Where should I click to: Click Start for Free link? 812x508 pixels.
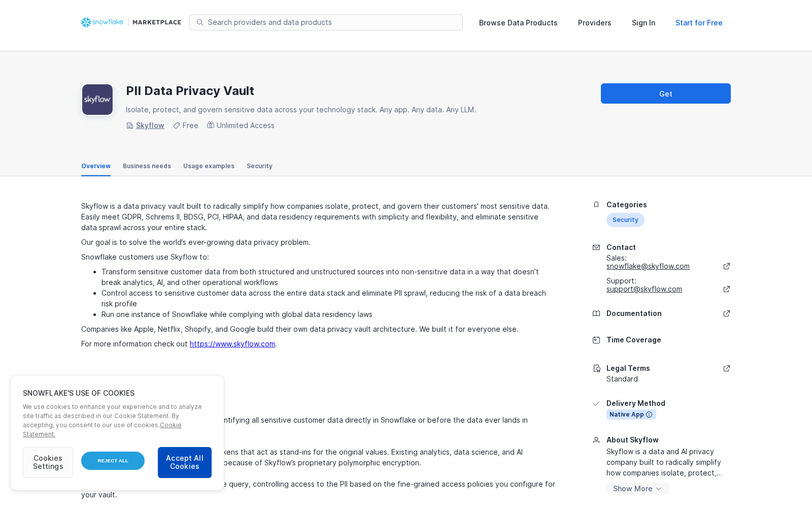click(699, 23)
